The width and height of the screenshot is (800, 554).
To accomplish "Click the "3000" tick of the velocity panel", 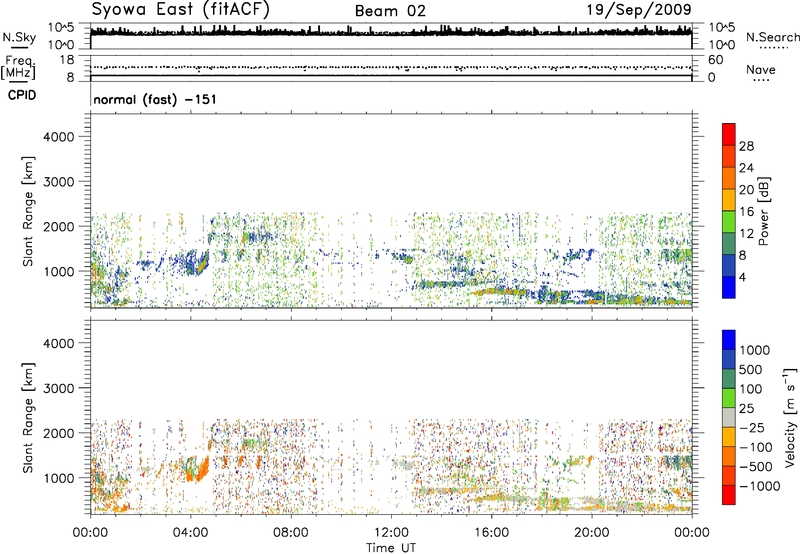I will click(x=58, y=388).
